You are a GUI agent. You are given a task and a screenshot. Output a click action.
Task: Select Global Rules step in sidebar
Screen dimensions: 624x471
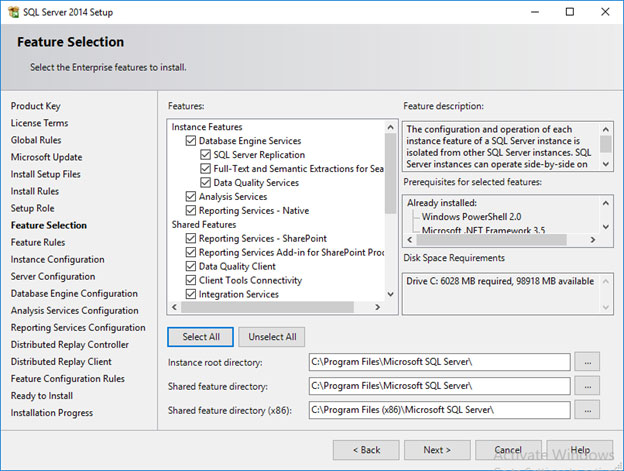click(36, 140)
